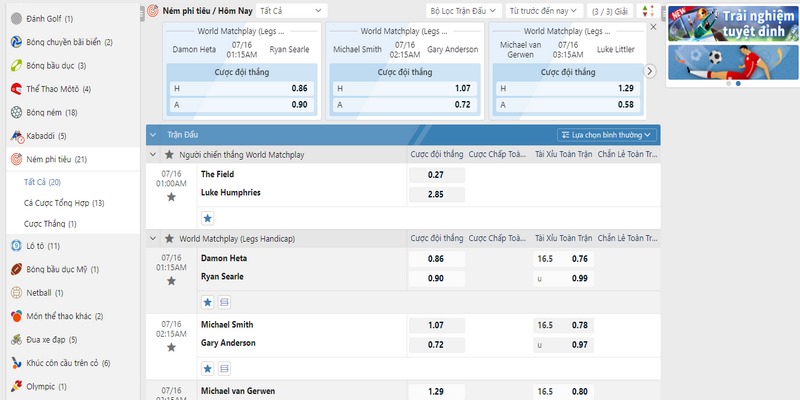Bet on Damon Heta at 0.86 in match list
The width and height of the screenshot is (800, 400).
click(x=436, y=259)
